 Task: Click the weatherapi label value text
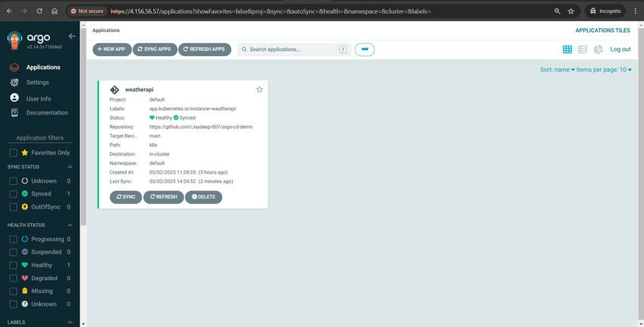[x=192, y=108]
